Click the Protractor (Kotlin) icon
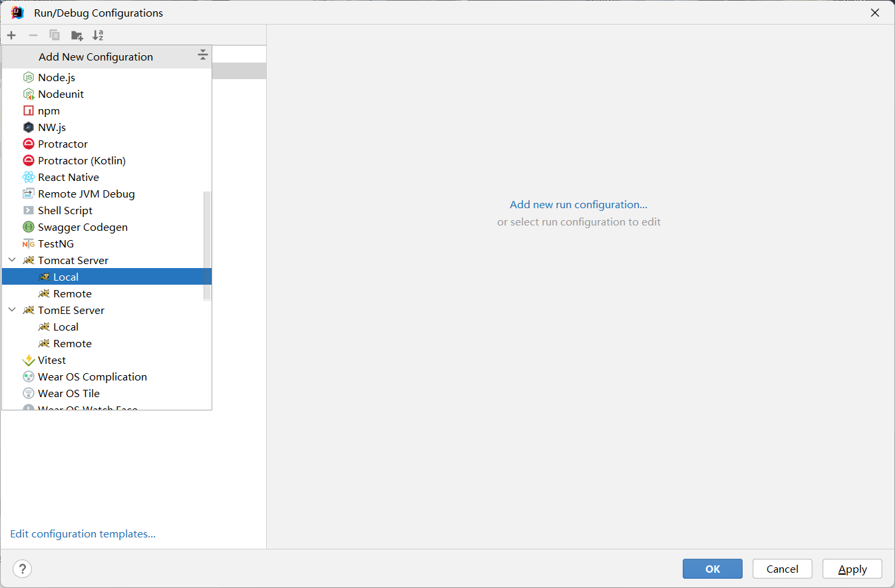The height and width of the screenshot is (588, 895). (x=29, y=160)
